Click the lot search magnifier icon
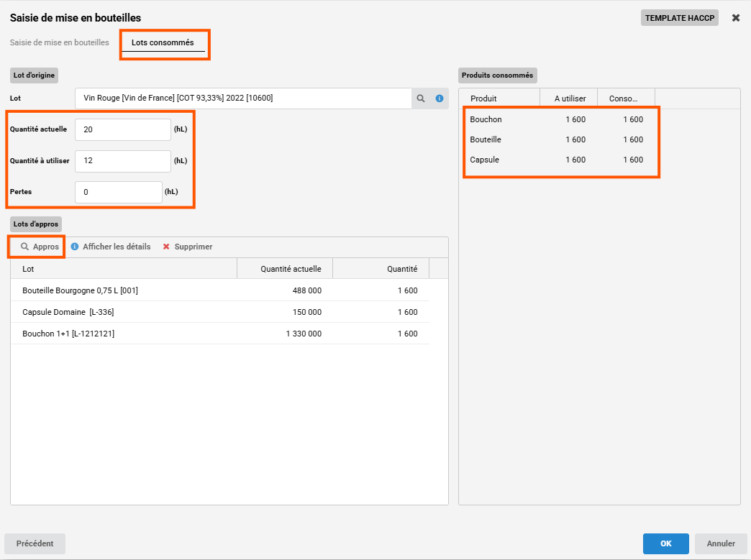 pyautogui.click(x=422, y=98)
